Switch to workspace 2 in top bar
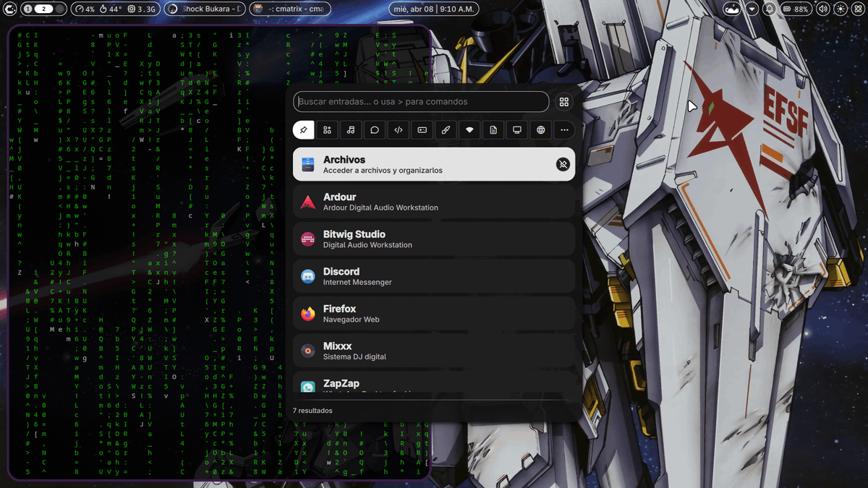 click(43, 9)
